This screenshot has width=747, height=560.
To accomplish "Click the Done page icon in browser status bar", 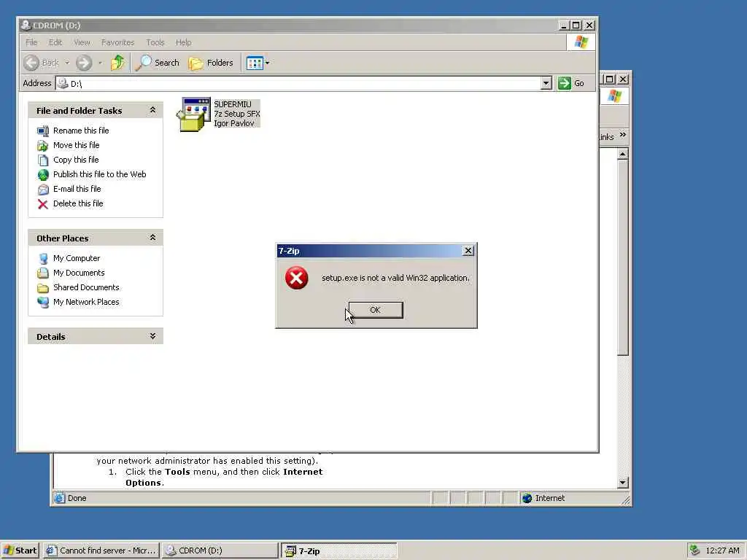I will 59,498.
